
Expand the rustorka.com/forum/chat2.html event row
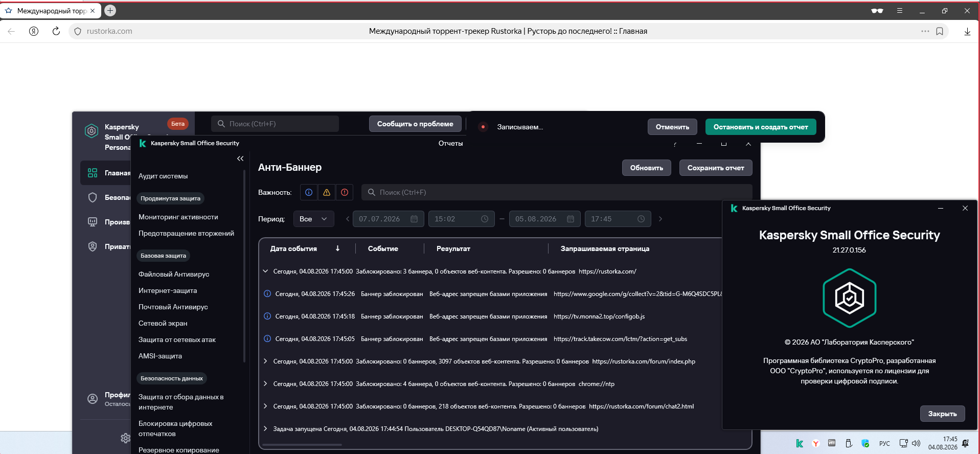pyautogui.click(x=265, y=406)
